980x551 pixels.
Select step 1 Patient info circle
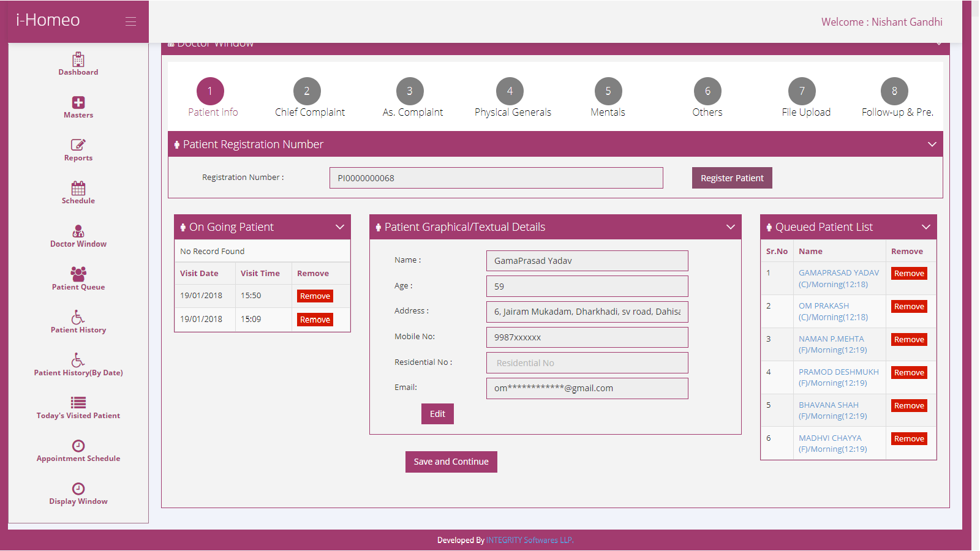click(210, 91)
